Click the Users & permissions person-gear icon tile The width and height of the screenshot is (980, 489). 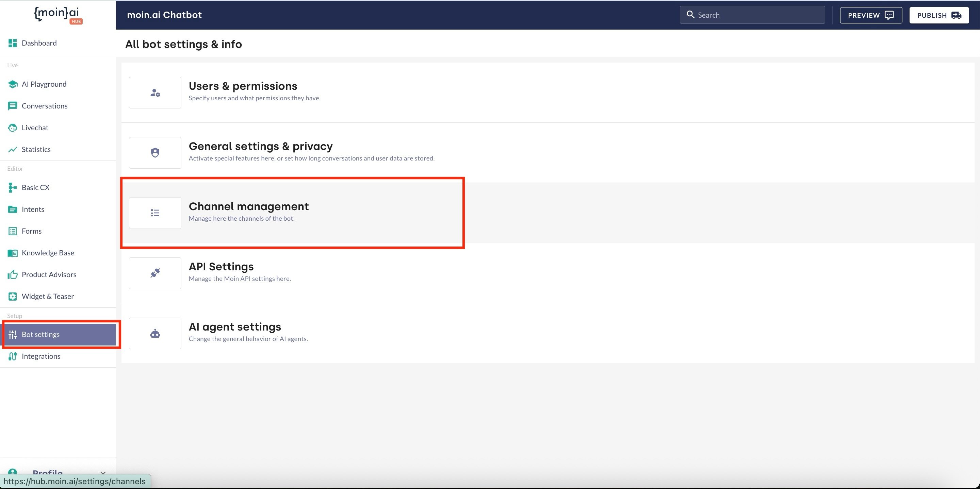tap(155, 92)
